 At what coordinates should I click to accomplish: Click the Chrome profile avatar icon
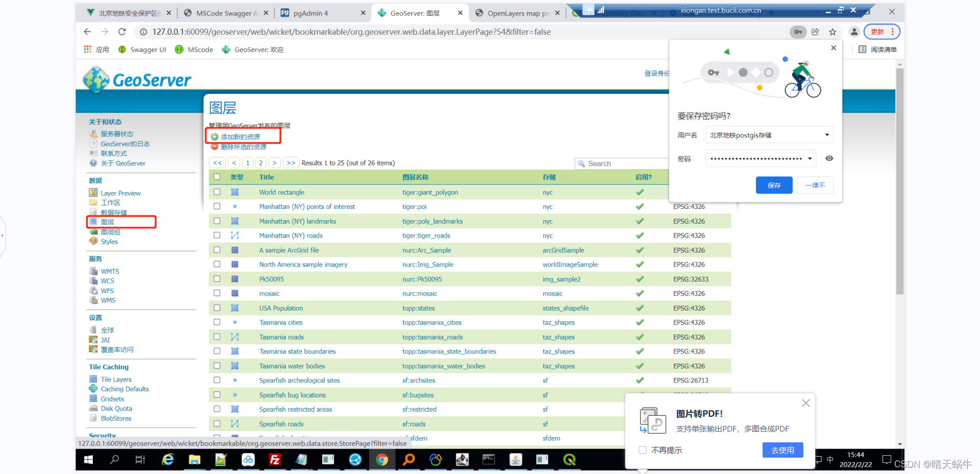click(x=854, y=32)
